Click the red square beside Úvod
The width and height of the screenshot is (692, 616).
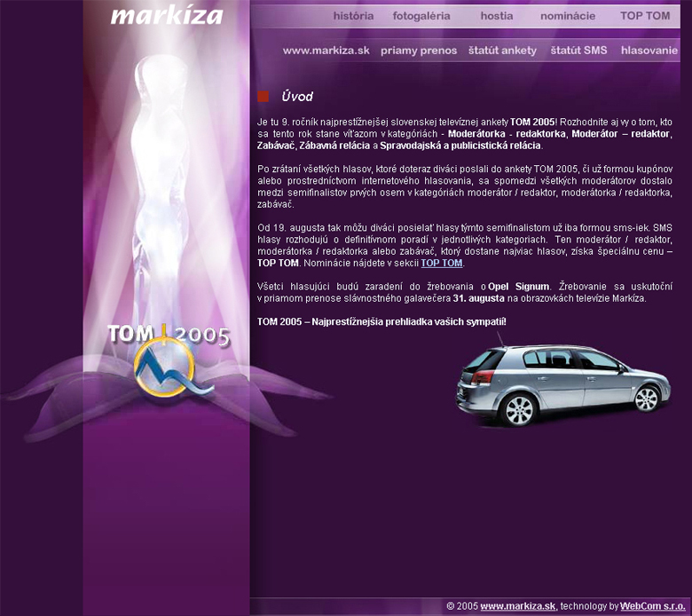[x=263, y=96]
